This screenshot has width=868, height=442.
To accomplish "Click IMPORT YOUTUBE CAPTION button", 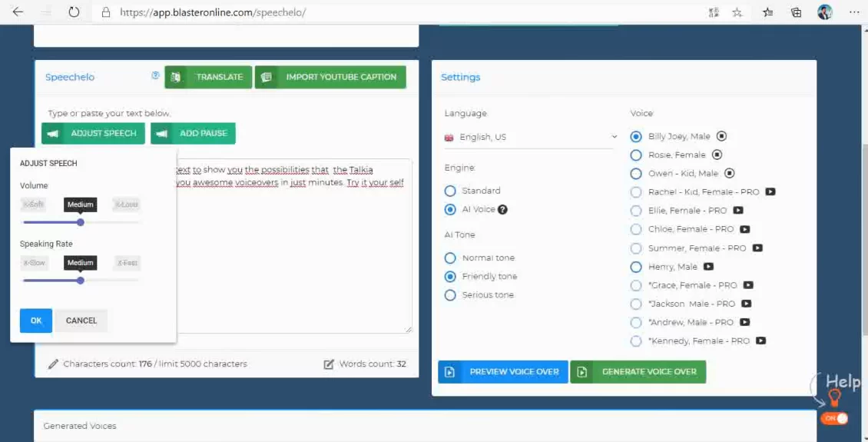I will coord(330,77).
